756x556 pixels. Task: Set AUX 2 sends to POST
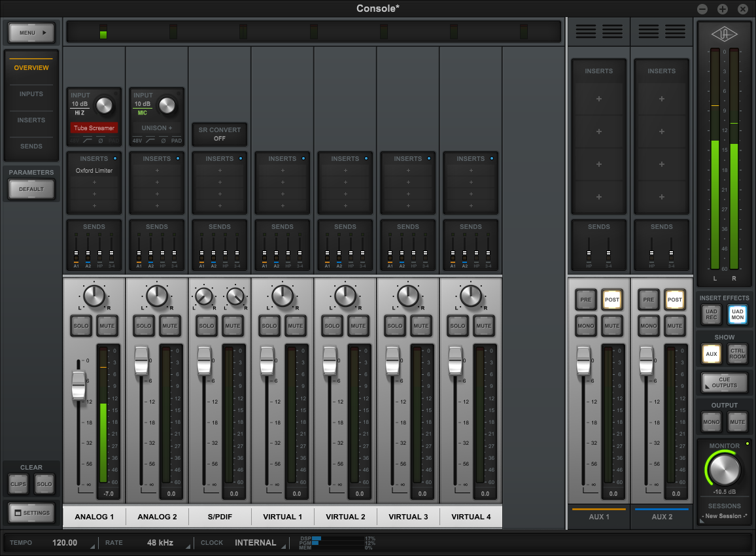click(x=674, y=300)
